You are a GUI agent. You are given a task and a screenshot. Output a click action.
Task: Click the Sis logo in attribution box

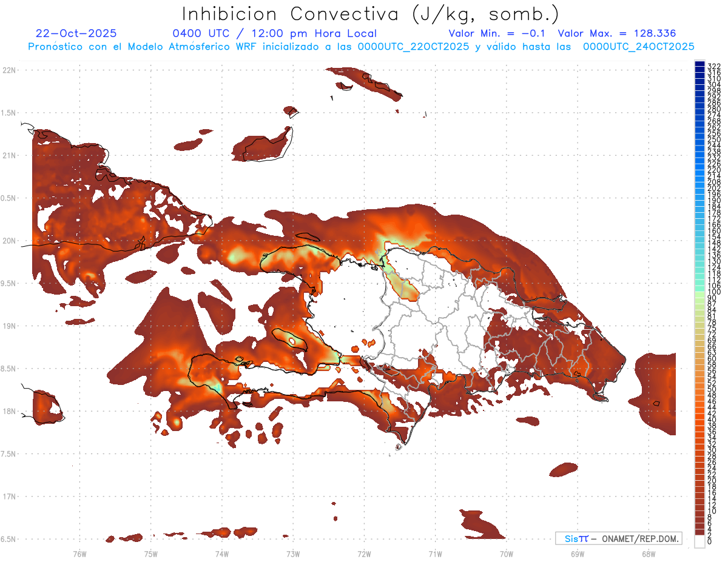[576, 538]
